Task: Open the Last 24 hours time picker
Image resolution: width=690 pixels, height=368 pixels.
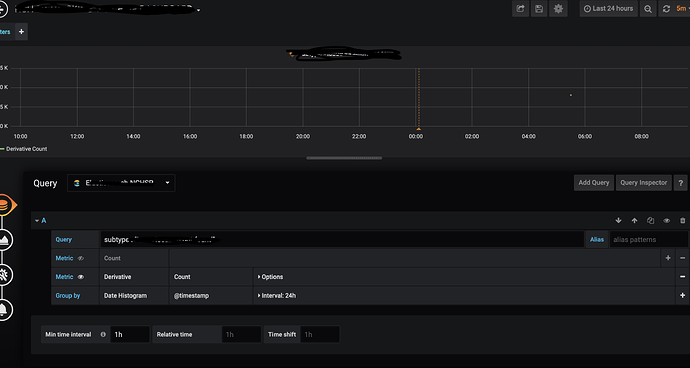Action: [x=609, y=9]
